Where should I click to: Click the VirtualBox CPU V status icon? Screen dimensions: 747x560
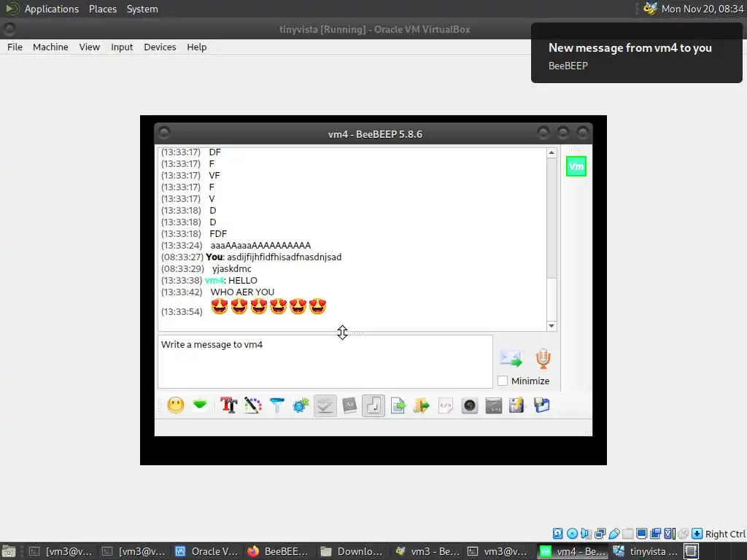coord(670,534)
